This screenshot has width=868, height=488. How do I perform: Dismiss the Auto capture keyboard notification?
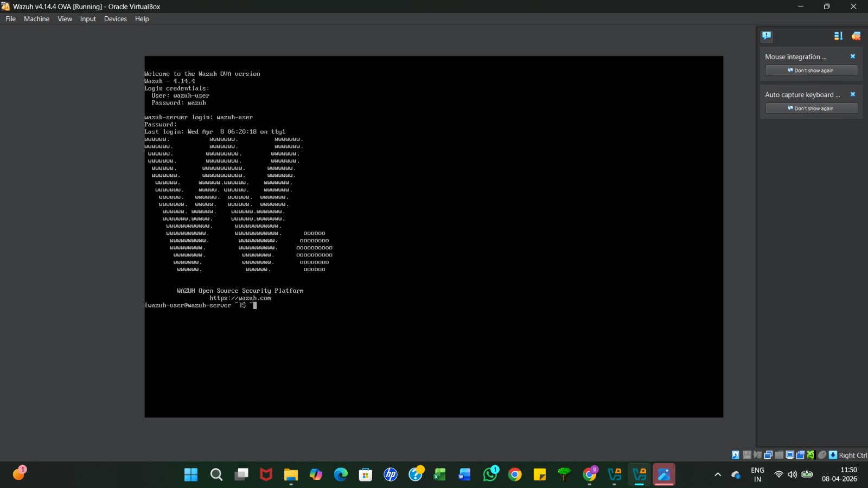pos(853,94)
